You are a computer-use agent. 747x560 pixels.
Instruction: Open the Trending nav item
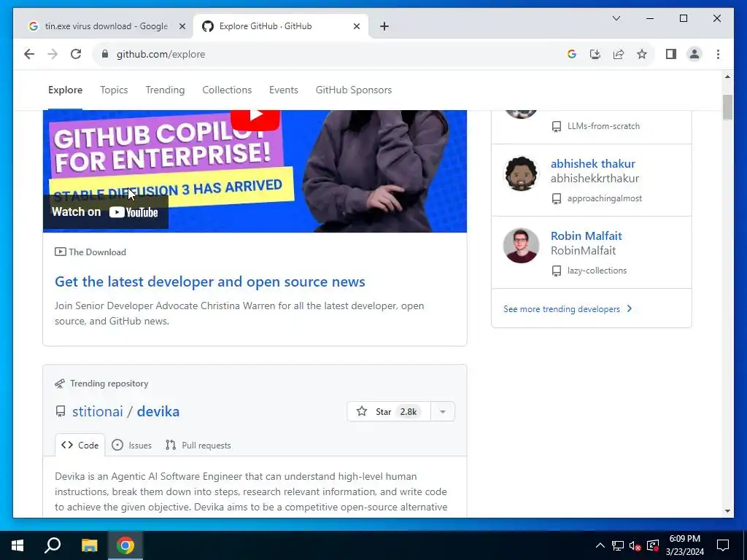(165, 90)
